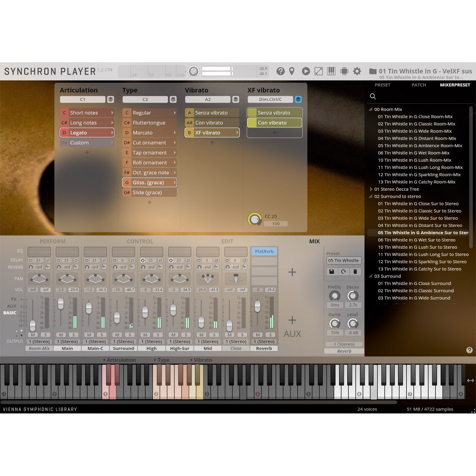The image size is (476, 476).
Task: Delete the preset with the trash icon
Action: (x=355, y=271)
